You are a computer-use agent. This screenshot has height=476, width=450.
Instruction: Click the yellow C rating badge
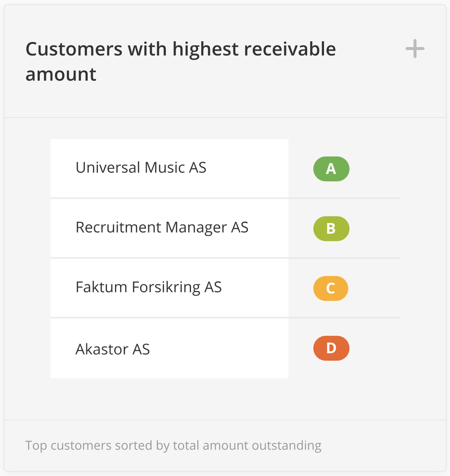click(331, 288)
